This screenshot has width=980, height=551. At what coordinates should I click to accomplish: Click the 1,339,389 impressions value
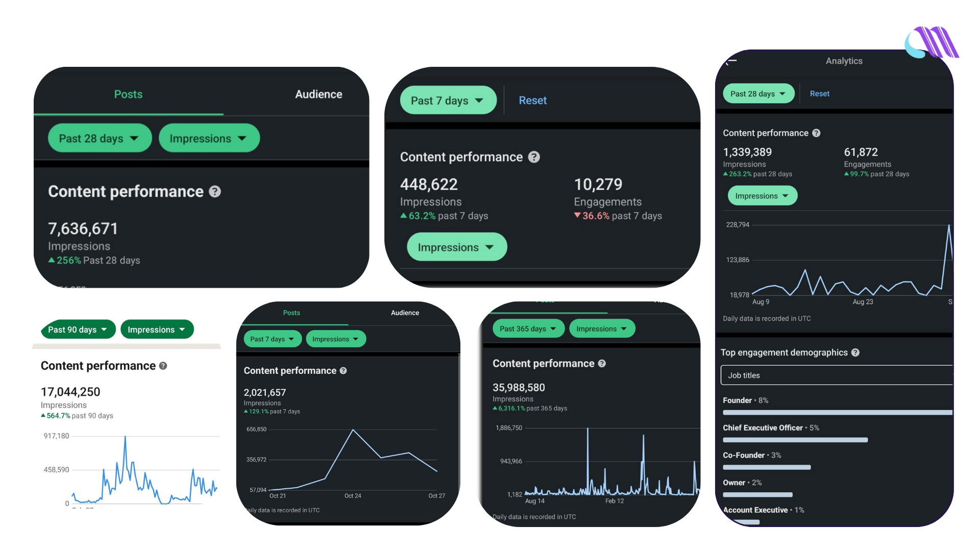pyautogui.click(x=747, y=152)
